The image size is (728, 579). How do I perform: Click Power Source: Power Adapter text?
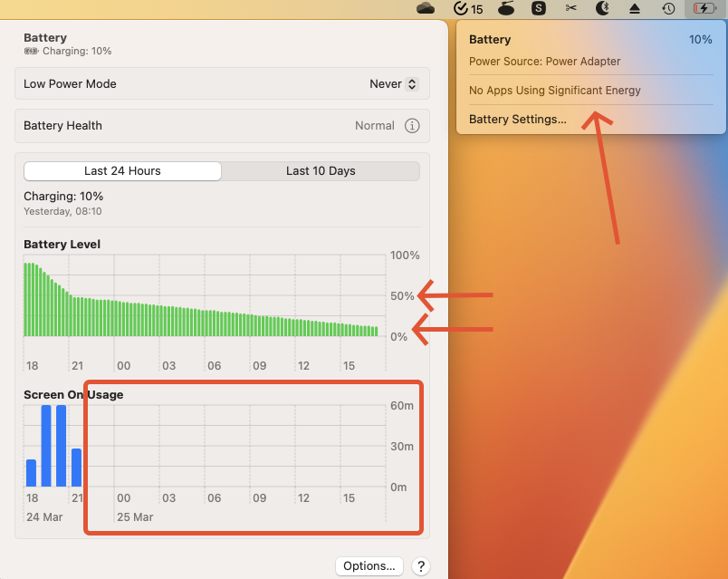click(544, 62)
